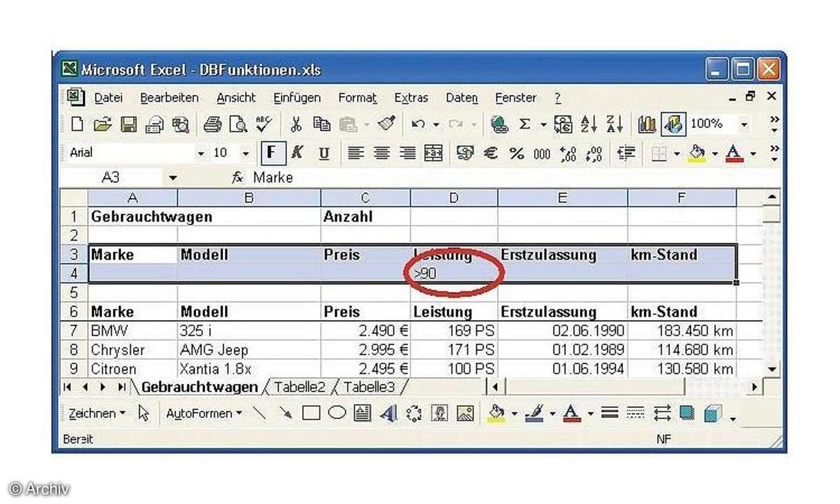Image resolution: width=840 pixels, height=504 pixels.
Task: Save the workbook via floppy icon
Action: click(x=129, y=125)
